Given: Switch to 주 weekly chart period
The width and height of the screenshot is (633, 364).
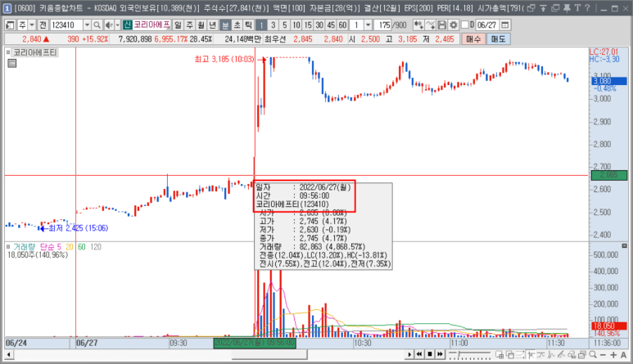Looking at the screenshot, I should coord(189,25).
